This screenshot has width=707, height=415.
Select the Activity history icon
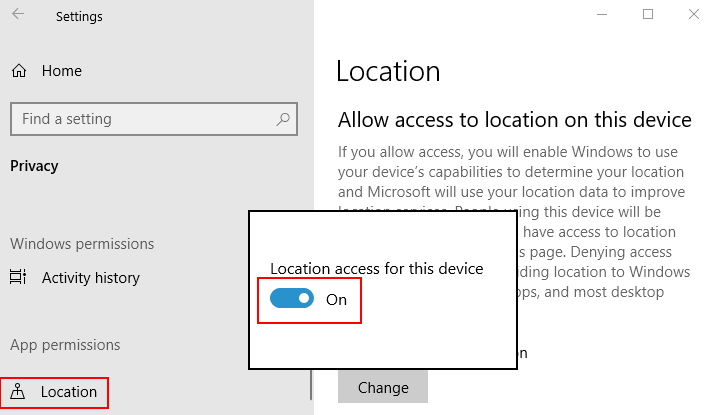tap(18, 277)
